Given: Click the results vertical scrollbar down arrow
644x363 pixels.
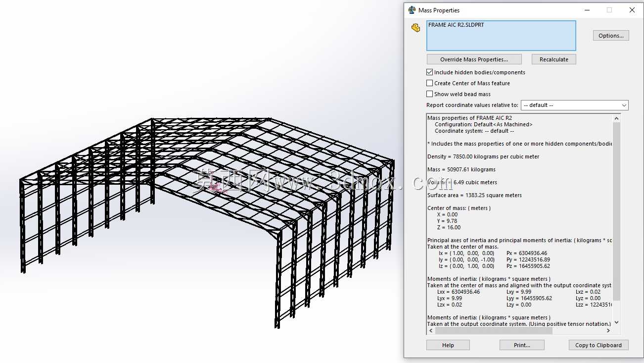Looking at the screenshot, I should [x=616, y=322].
